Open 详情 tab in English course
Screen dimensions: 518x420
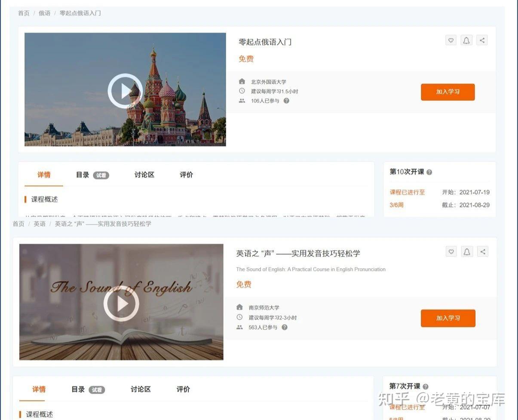[x=39, y=389]
